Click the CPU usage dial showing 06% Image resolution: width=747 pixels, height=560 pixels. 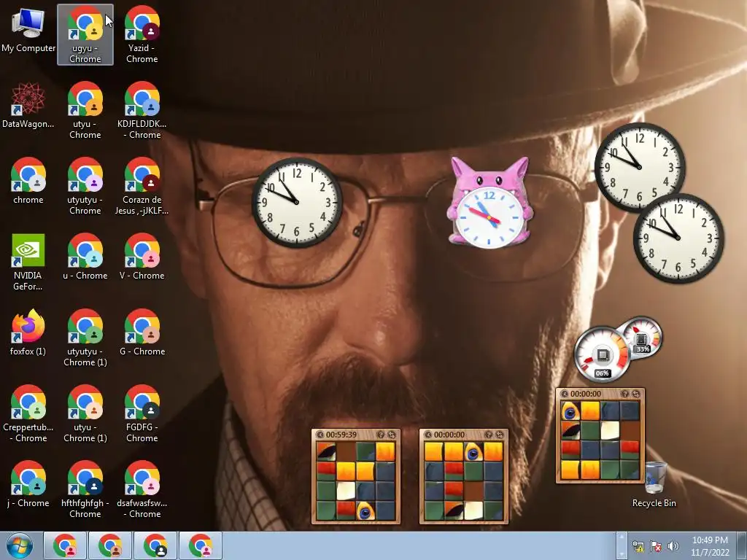point(601,354)
